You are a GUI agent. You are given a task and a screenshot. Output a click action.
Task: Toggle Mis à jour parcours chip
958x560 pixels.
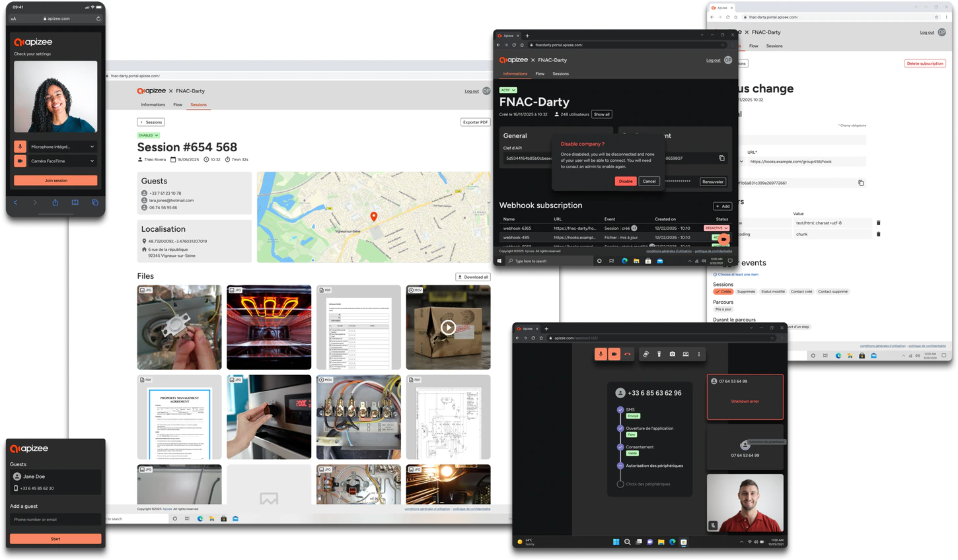click(723, 309)
